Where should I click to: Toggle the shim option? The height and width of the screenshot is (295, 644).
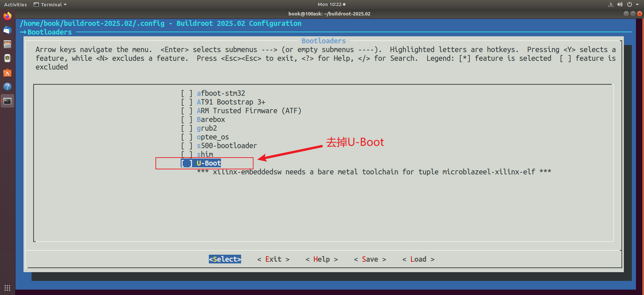coord(197,154)
